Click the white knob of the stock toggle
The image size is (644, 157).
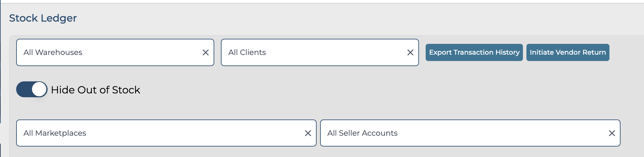(x=39, y=89)
